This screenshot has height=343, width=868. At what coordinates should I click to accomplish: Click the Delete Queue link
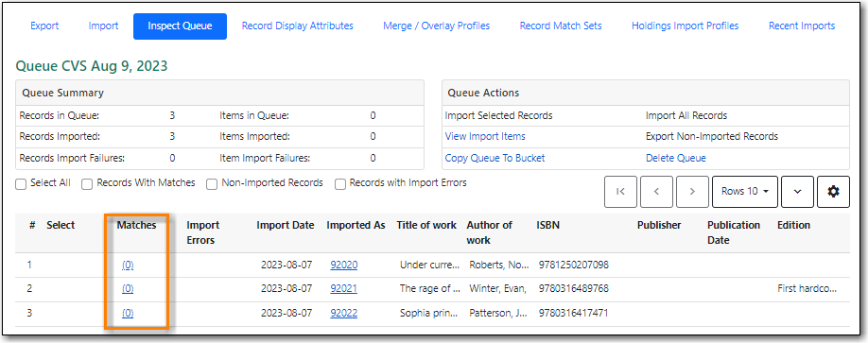pyautogui.click(x=676, y=158)
